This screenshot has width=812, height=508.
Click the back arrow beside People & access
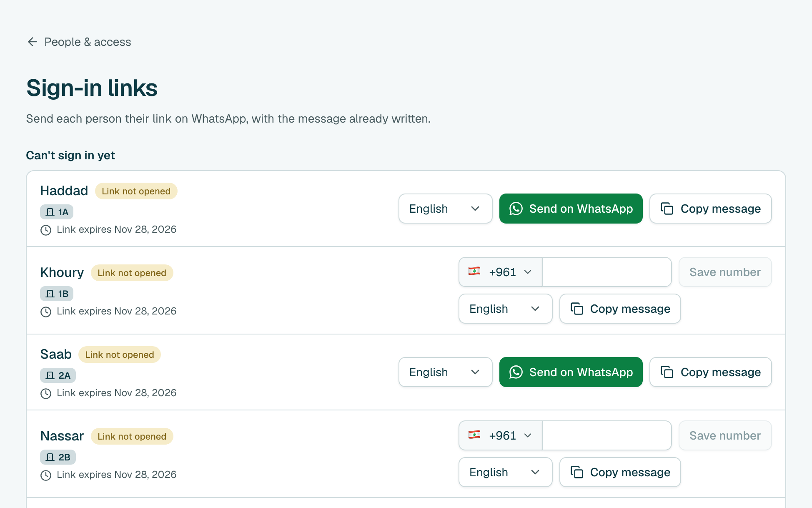[33, 42]
